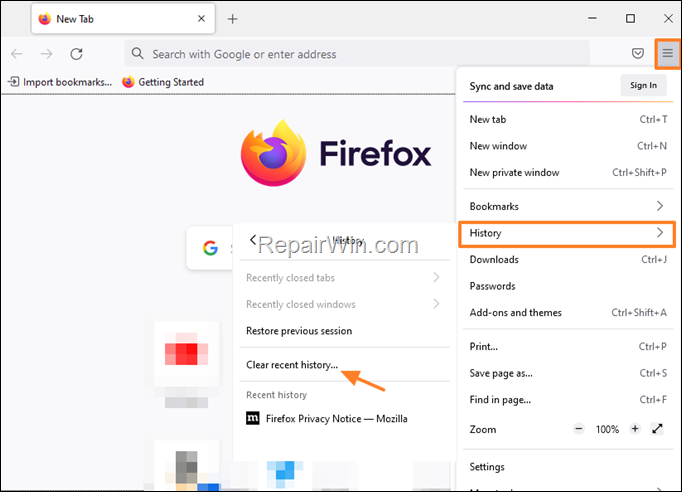This screenshot has height=492, width=682.
Task: Click the Recently closed tabs entry
Action: point(344,278)
